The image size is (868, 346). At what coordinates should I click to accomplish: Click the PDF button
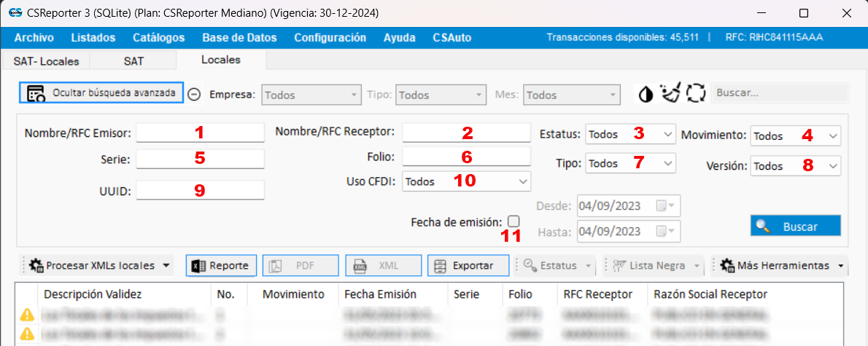tap(300, 265)
